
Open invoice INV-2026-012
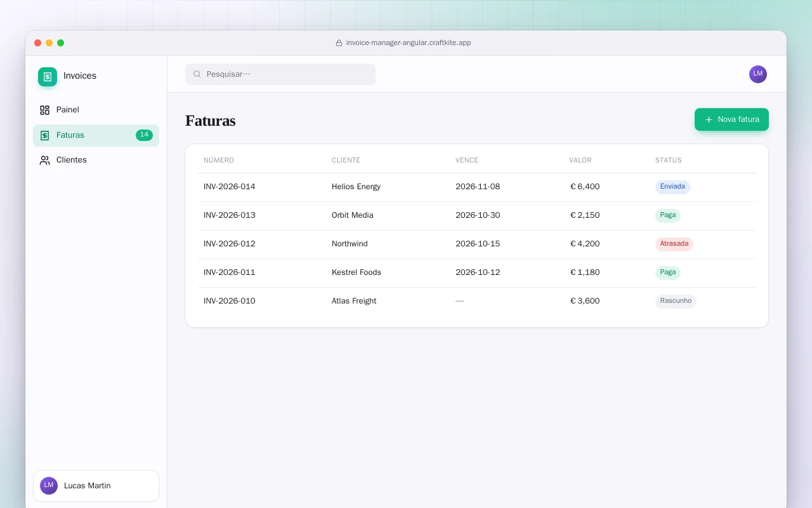[230, 244]
